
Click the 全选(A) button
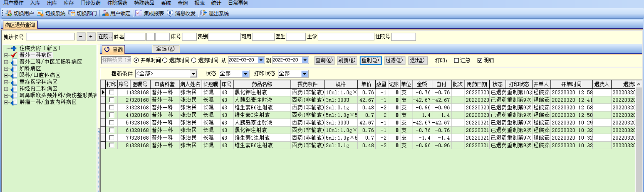pos(166,49)
